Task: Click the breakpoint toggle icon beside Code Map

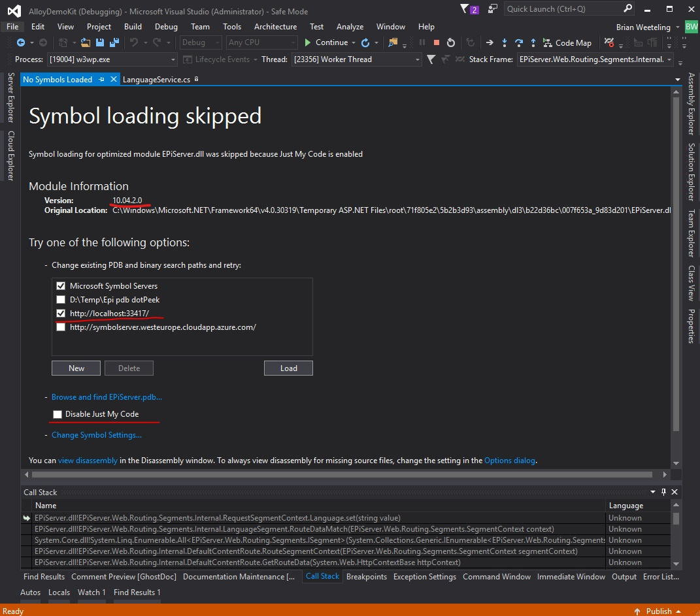Action: 609,42
